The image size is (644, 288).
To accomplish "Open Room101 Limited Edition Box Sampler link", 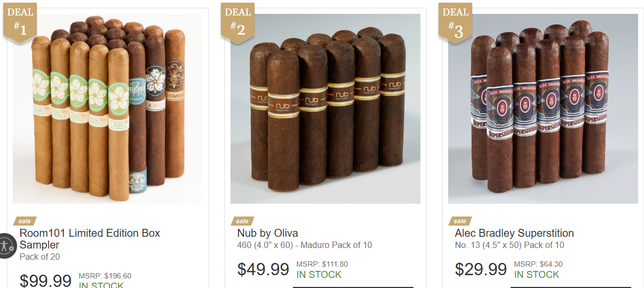I will pyautogui.click(x=90, y=239).
